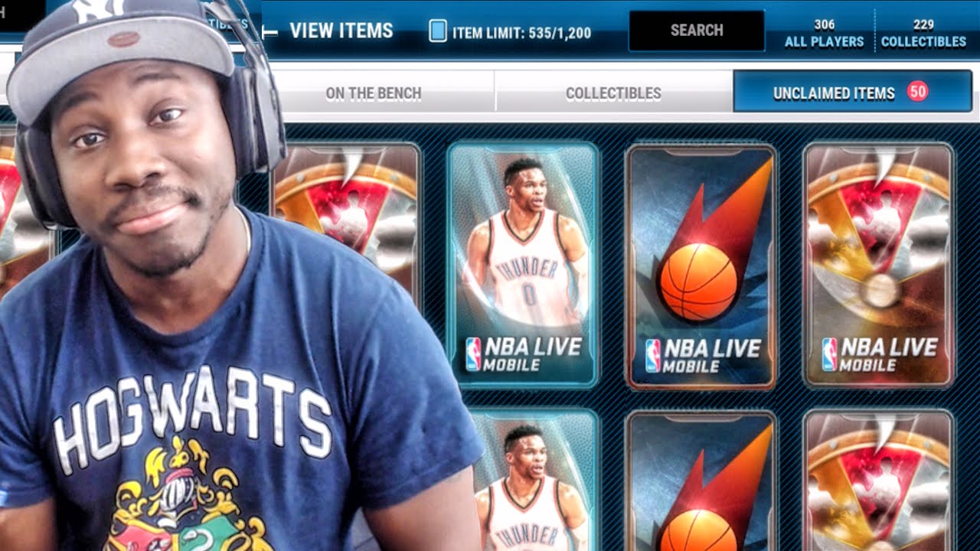Click the item limit card icon
The image size is (980, 551).
[x=438, y=31]
